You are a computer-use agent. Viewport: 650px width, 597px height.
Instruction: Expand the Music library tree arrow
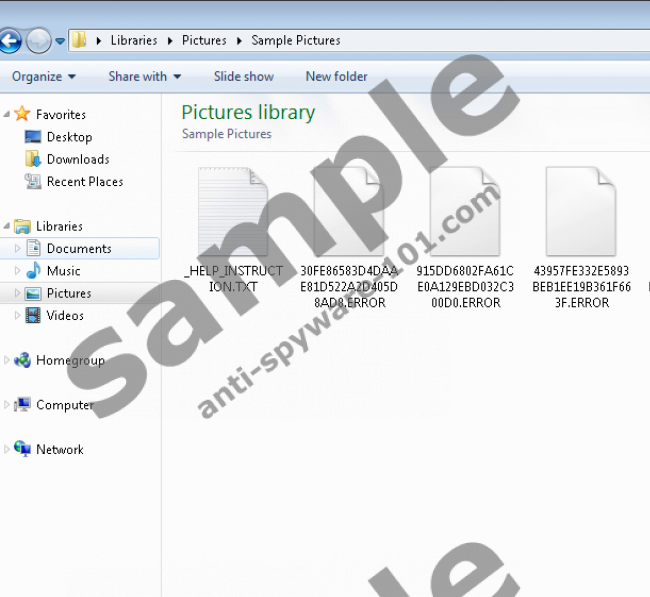(17, 271)
